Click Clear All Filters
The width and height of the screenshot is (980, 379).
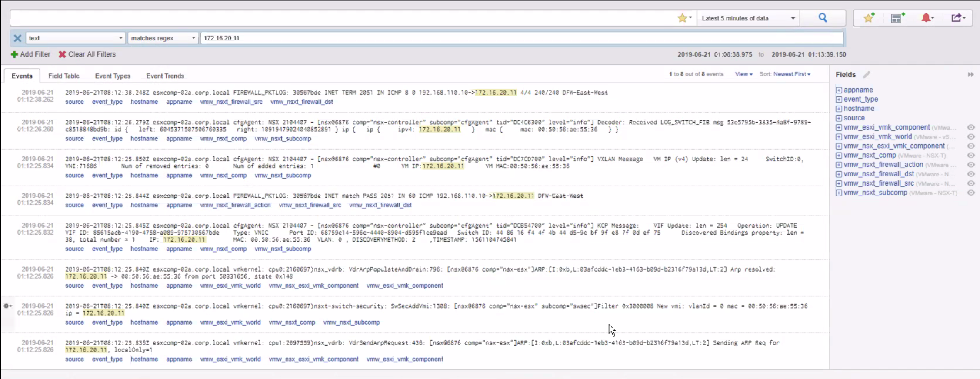point(87,54)
